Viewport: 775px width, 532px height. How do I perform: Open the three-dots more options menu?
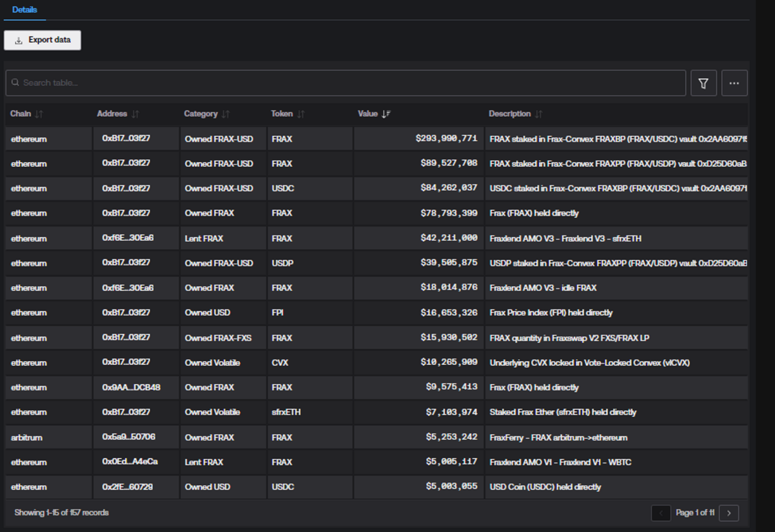click(x=734, y=83)
